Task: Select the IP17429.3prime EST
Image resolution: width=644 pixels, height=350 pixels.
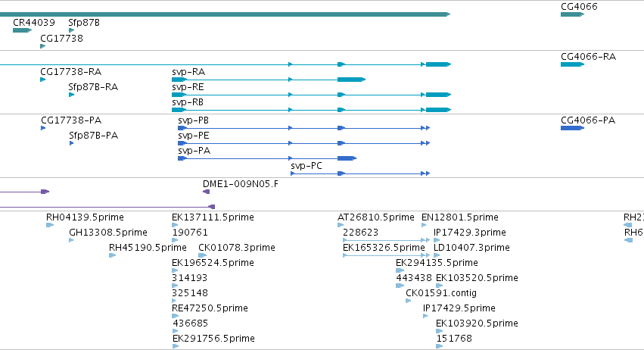Action: click(x=437, y=240)
